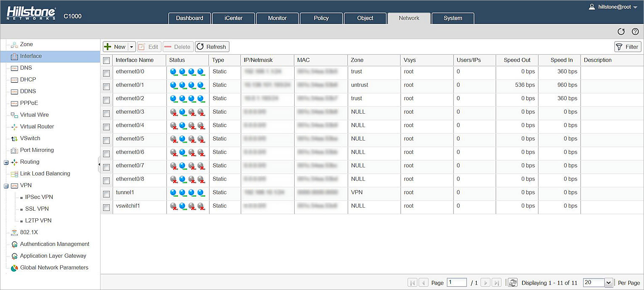
Task: Open the help question mark icon
Action: 635,32
